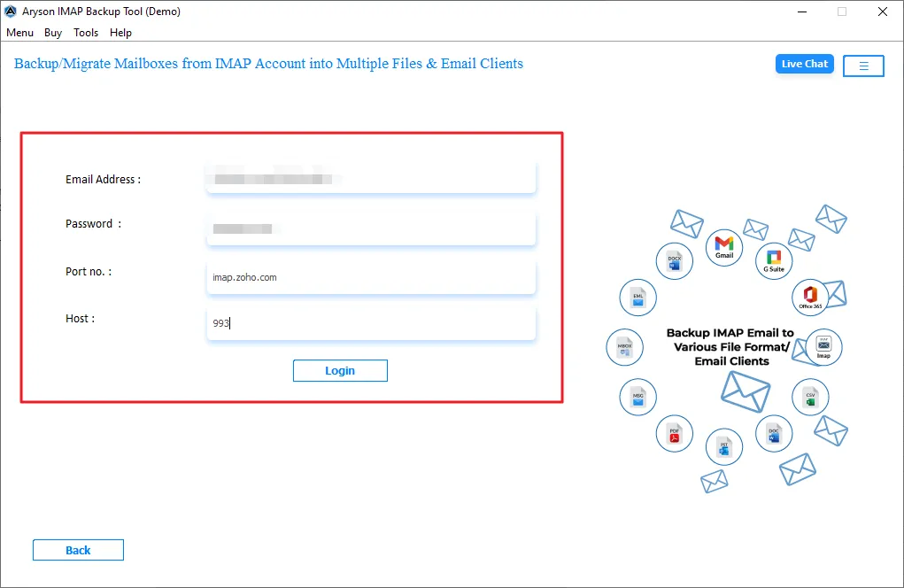Start a Live Chat session
This screenshot has width=904, height=588.
click(804, 64)
